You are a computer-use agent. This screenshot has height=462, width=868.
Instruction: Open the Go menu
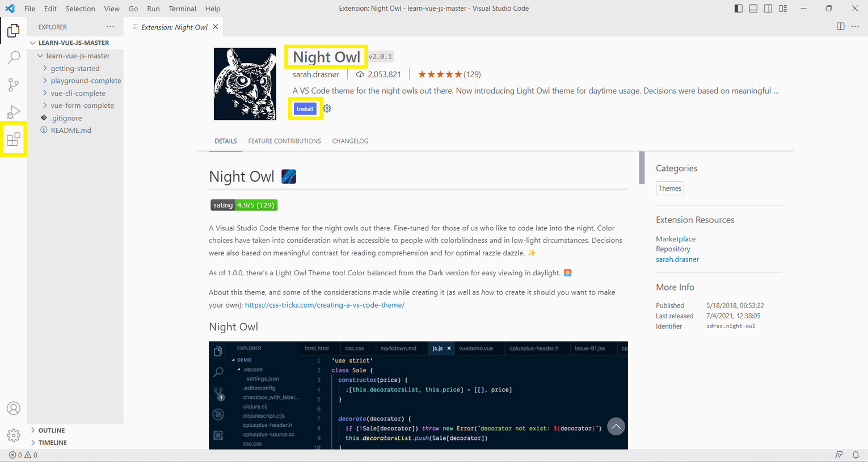133,9
